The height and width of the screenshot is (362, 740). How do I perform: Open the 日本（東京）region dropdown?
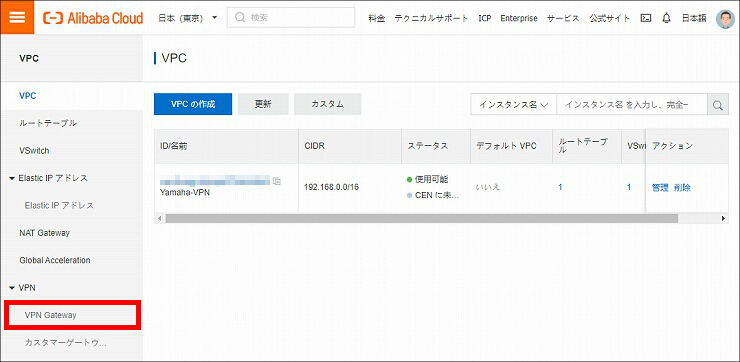click(x=188, y=18)
